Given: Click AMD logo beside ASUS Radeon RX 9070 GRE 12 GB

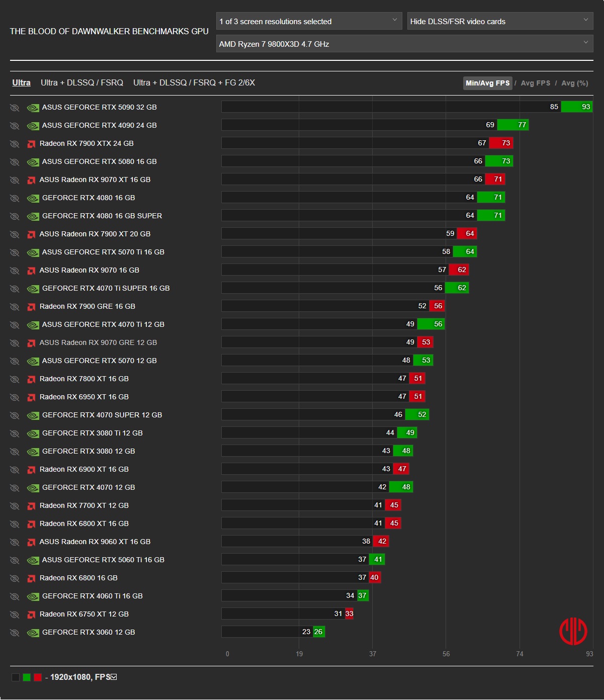Looking at the screenshot, I should [x=31, y=343].
